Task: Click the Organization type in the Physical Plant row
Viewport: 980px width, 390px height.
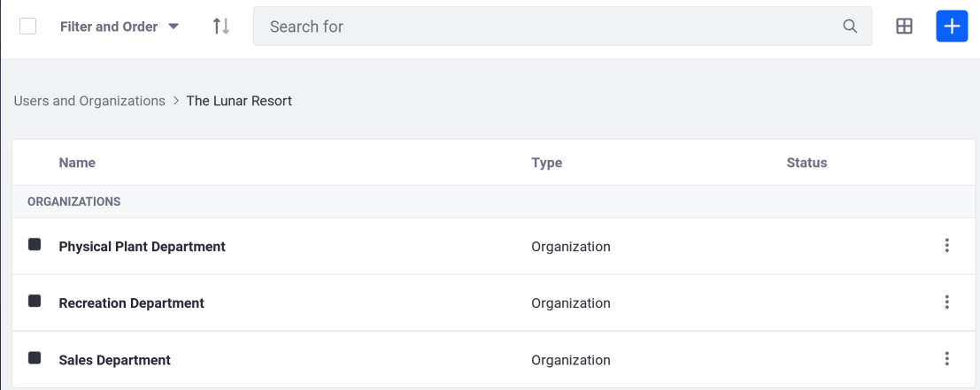Action: pyautogui.click(x=571, y=247)
